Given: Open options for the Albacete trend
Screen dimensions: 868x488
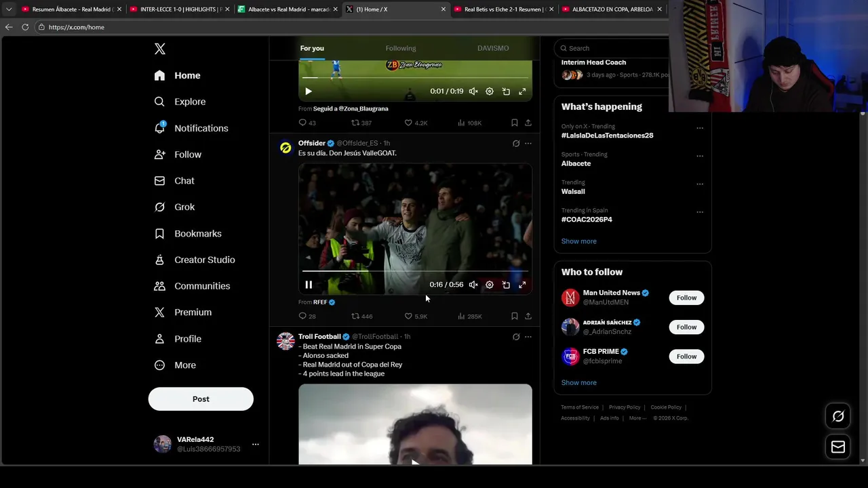Looking at the screenshot, I should click(x=700, y=156).
